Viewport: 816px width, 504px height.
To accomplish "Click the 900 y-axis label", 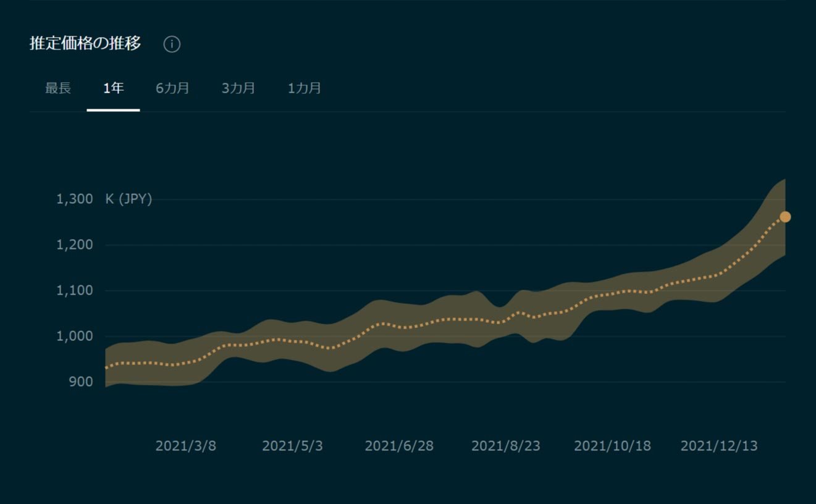I will pos(80,382).
